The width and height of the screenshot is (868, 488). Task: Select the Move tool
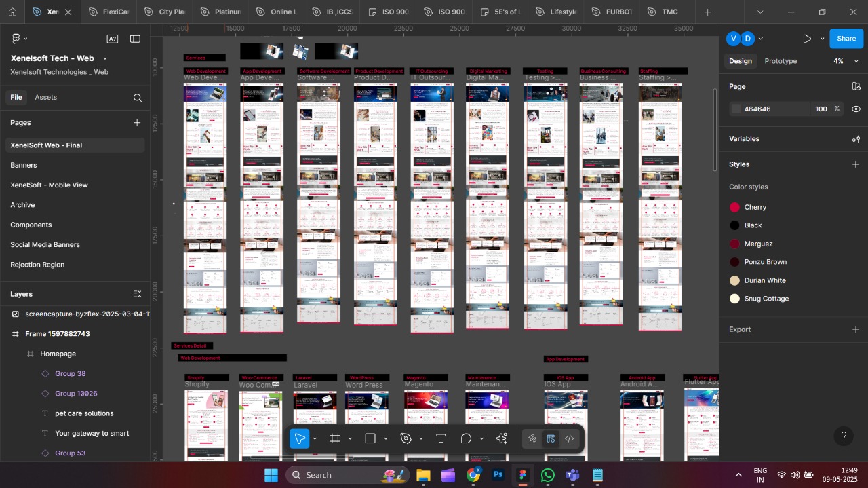point(300,438)
